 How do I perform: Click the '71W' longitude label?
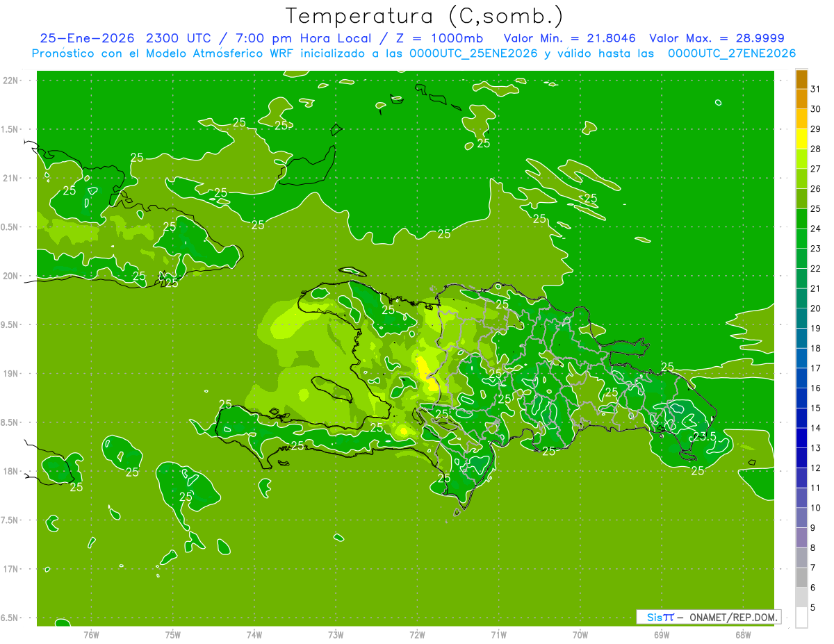498,634
